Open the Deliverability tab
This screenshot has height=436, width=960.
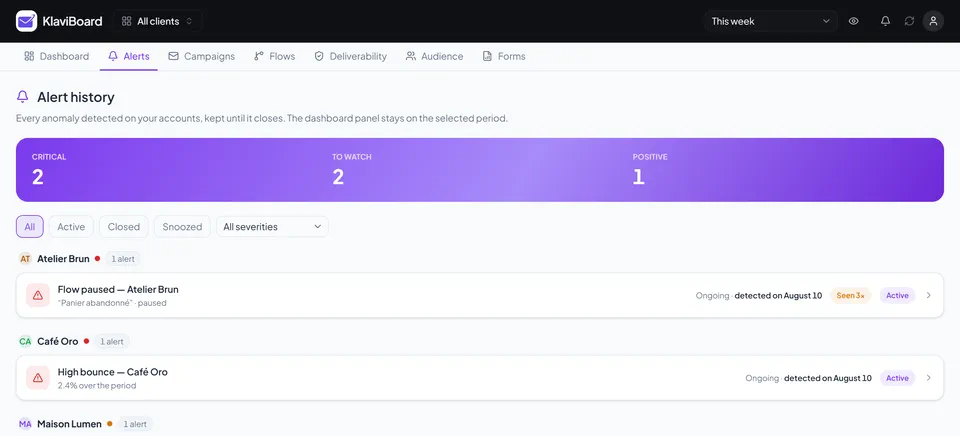350,56
